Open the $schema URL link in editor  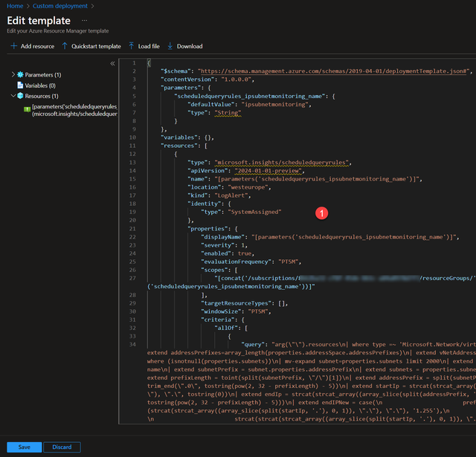pos(333,71)
